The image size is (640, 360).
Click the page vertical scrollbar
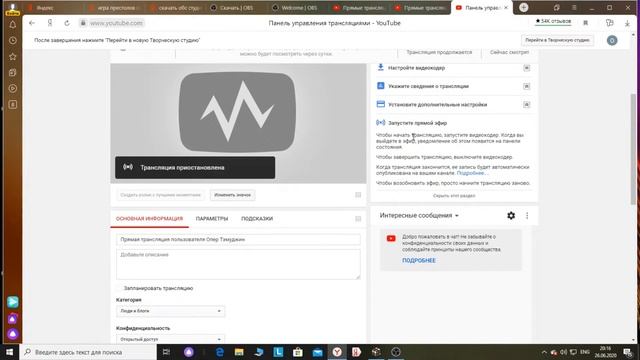point(633,149)
